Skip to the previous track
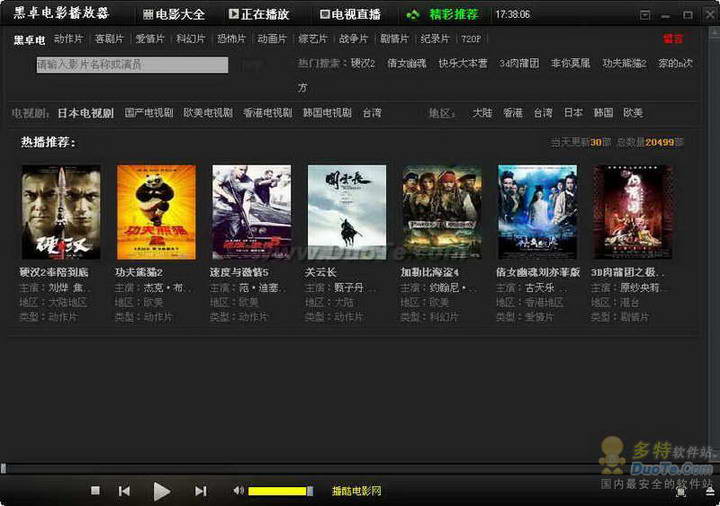 pyautogui.click(x=124, y=491)
